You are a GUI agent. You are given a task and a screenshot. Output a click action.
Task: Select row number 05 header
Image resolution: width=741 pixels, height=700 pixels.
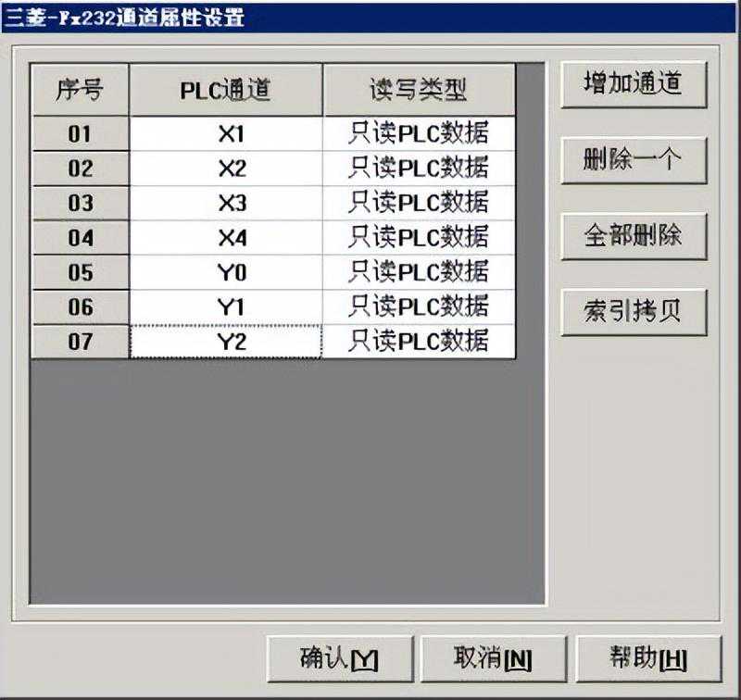(x=81, y=272)
